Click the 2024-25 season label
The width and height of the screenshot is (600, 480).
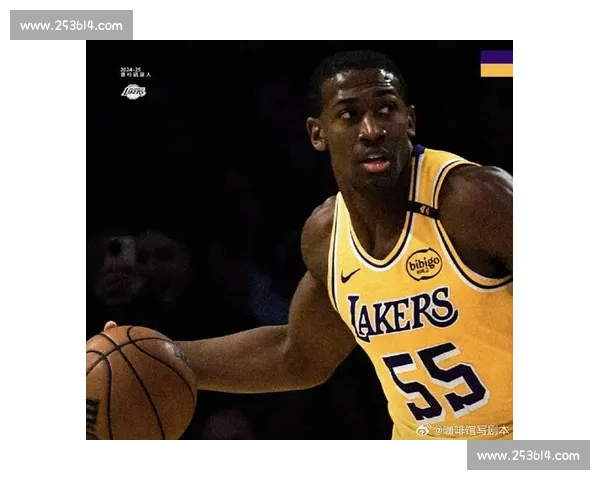[131, 69]
